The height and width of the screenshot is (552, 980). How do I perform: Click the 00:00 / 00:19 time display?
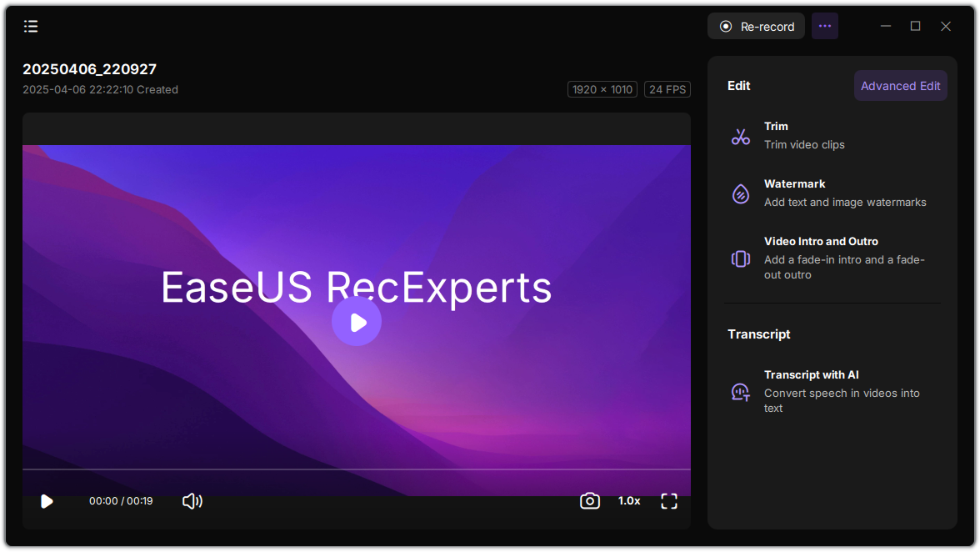[121, 501]
